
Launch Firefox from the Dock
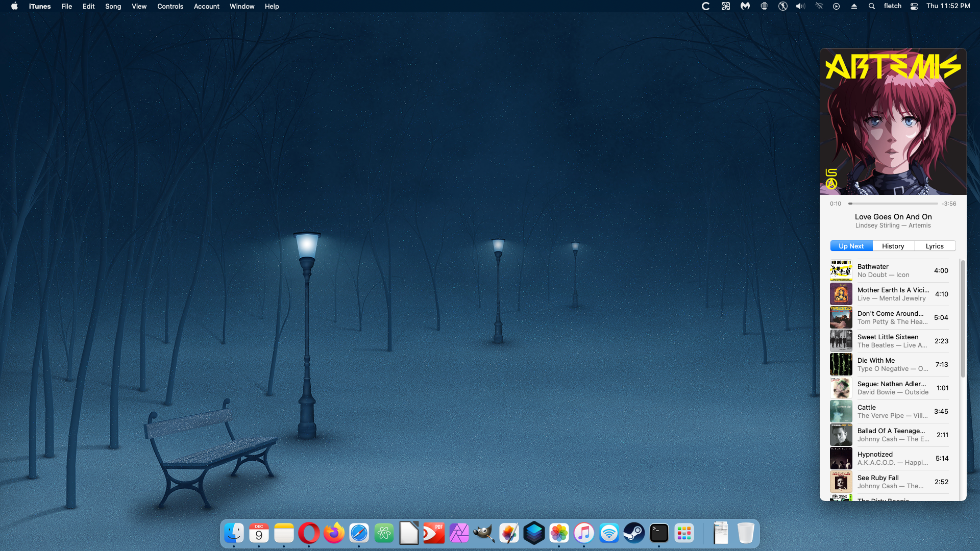tap(334, 534)
